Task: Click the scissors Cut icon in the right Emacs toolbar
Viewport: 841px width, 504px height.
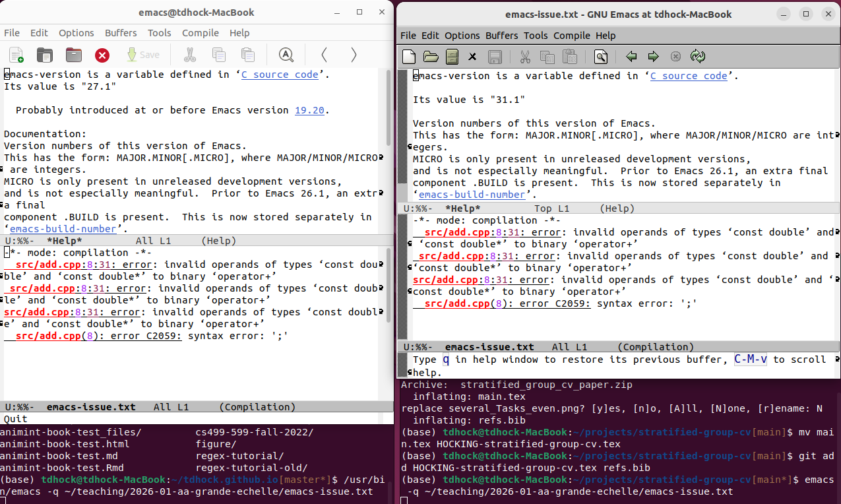Action: [x=525, y=57]
